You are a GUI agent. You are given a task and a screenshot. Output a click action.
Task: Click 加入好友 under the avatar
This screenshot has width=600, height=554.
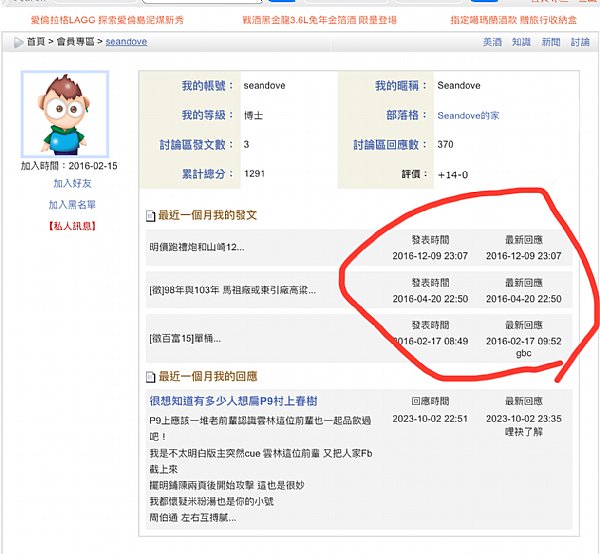click(72, 183)
